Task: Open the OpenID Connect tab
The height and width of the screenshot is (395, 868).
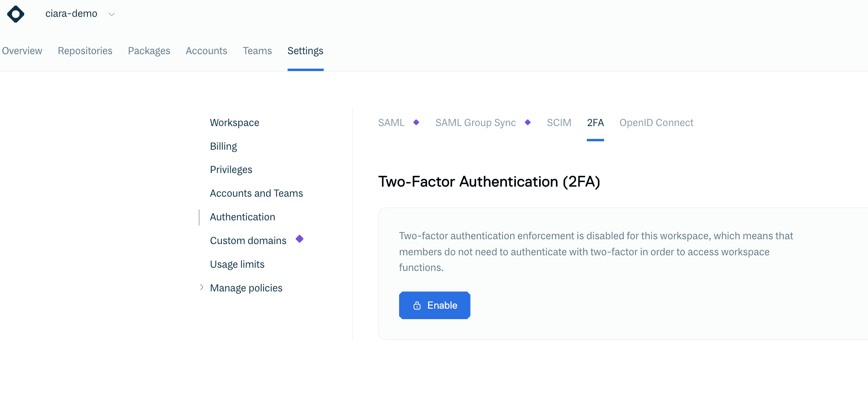Action: tap(656, 123)
